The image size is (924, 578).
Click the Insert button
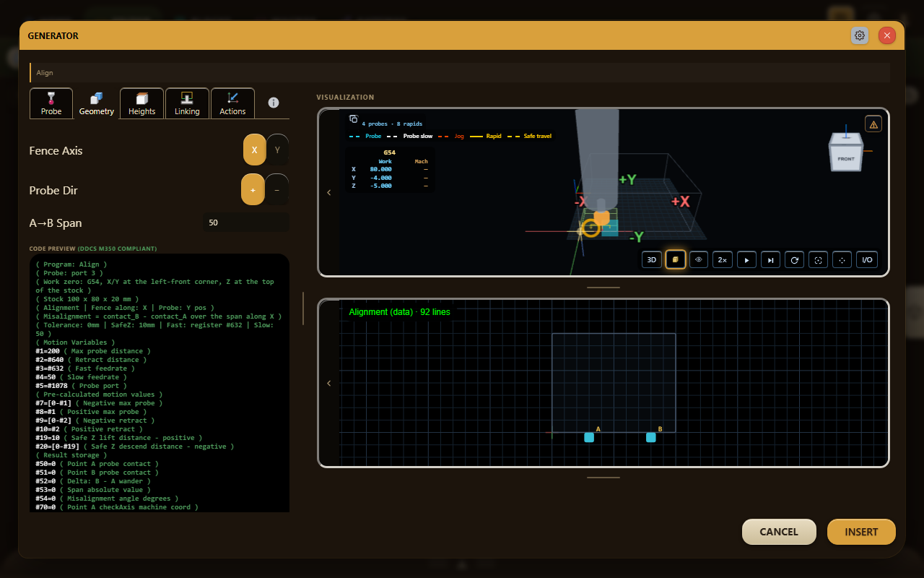pyautogui.click(x=861, y=532)
